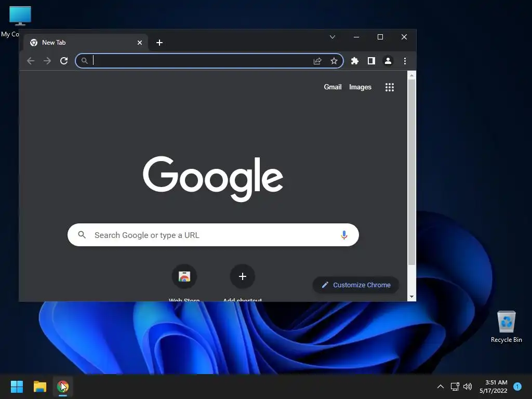Image resolution: width=532 pixels, height=399 pixels.
Task: Open network status in the system tray
Action: pyautogui.click(x=455, y=387)
